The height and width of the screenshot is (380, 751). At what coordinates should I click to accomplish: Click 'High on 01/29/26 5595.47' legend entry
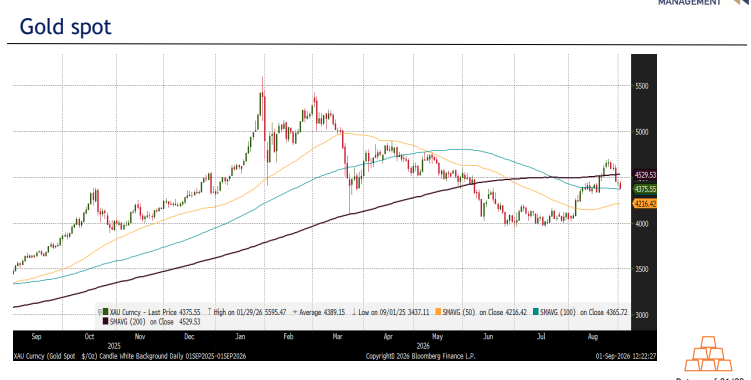coord(250,312)
